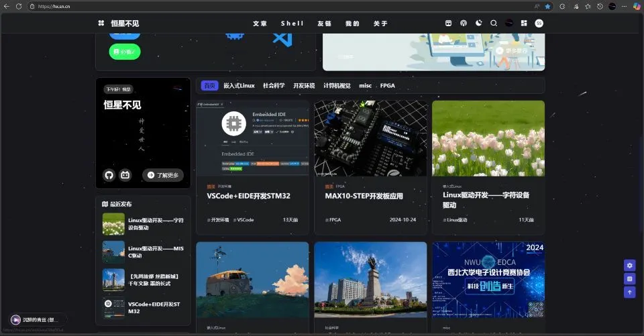Expand the 文章 navigation menu
This screenshot has height=336, width=644.
point(260,23)
